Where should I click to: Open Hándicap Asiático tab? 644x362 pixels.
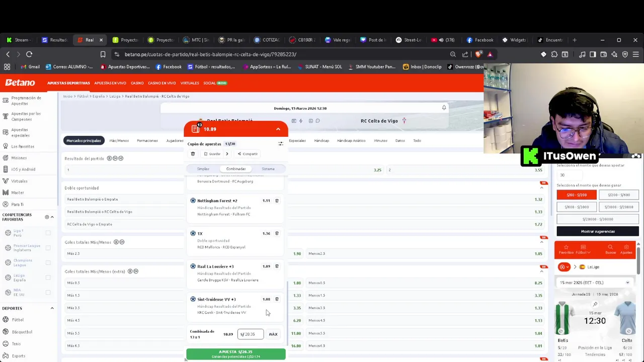pyautogui.click(x=351, y=141)
